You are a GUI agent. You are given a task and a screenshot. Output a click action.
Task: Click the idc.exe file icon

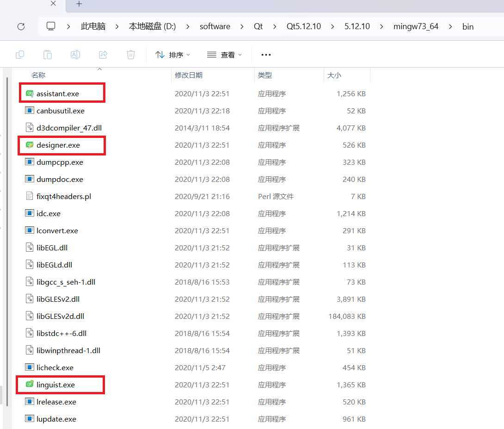coord(30,213)
